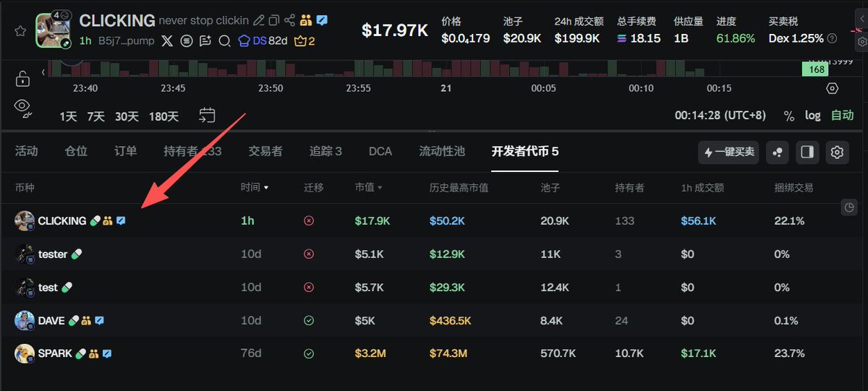The height and width of the screenshot is (391, 868).
Task: Click the pie chart icon at table right
Action: (850, 208)
